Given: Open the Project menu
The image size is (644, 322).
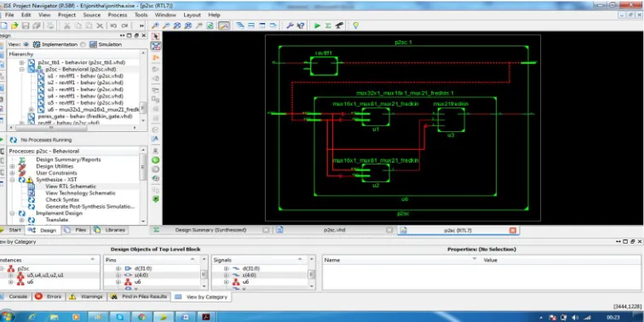Looking at the screenshot, I should tap(66, 14).
